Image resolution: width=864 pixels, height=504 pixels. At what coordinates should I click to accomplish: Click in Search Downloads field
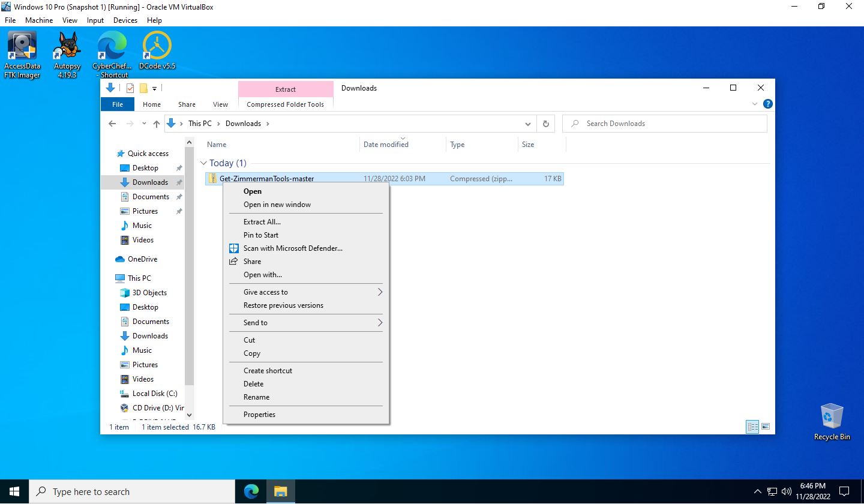[x=665, y=124]
